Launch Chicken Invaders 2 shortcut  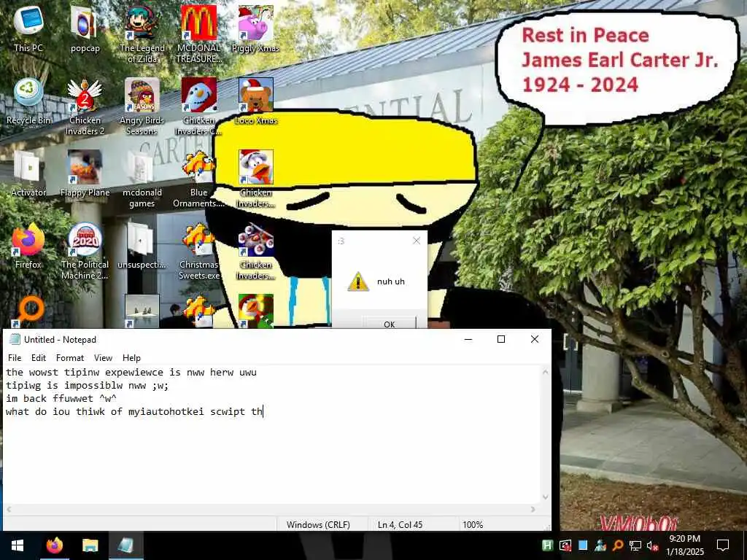(85, 106)
